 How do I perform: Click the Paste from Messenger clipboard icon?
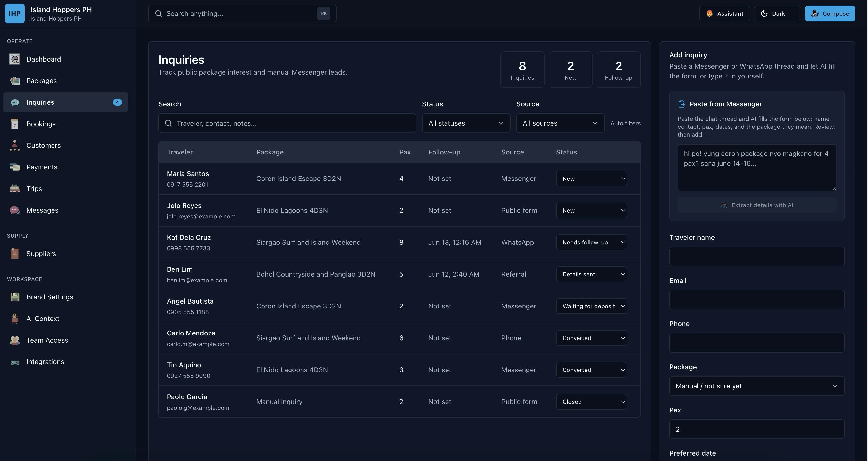pos(681,104)
